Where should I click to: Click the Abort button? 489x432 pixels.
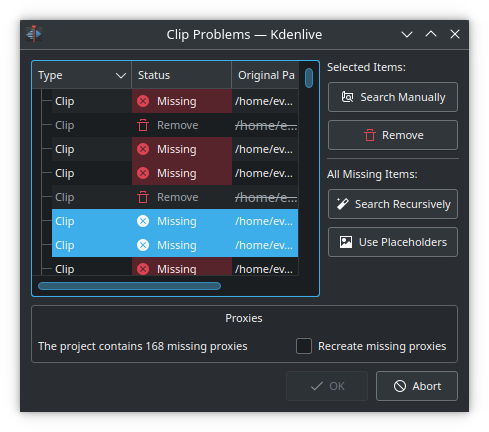[417, 386]
